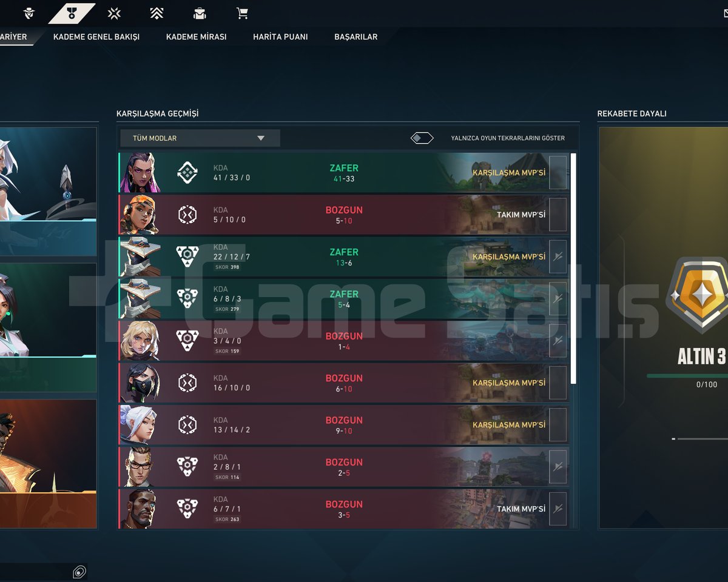Switch to the KADEME GENEL BAKIŞI tab
Screen dimensions: 728x582
tap(96, 37)
